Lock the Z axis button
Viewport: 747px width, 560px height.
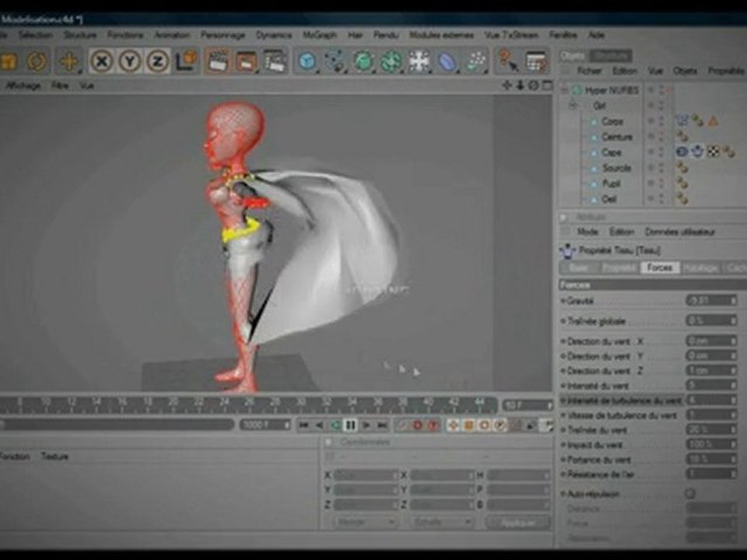coord(158,61)
